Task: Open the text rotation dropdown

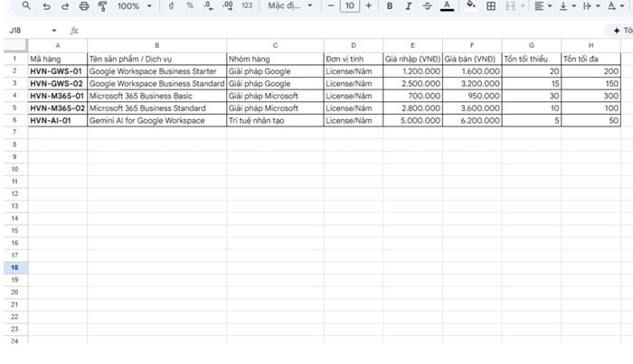Action: (616, 6)
